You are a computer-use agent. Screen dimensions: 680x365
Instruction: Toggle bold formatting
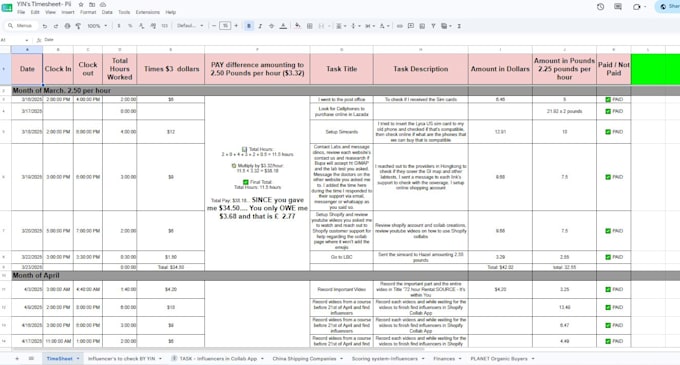coord(249,26)
